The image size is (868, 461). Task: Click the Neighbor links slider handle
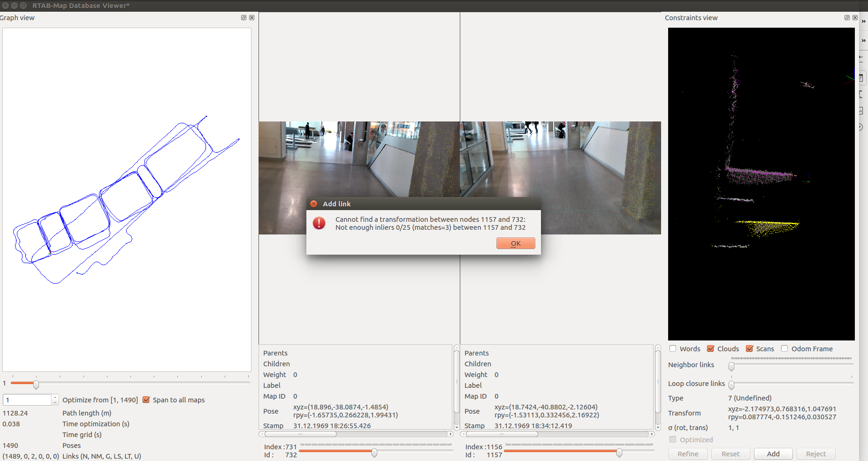pyautogui.click(x=731, y=367)
